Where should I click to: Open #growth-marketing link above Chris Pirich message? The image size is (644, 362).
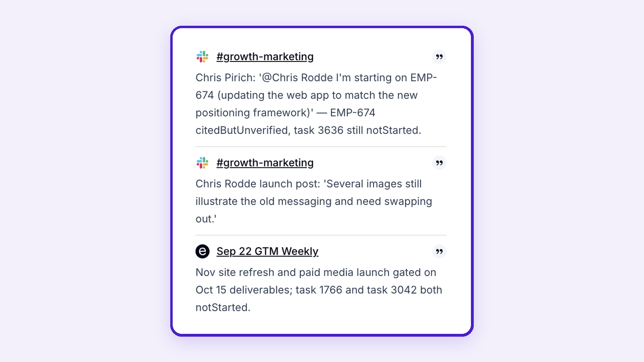pyautogui.click(x=265, y=57)
